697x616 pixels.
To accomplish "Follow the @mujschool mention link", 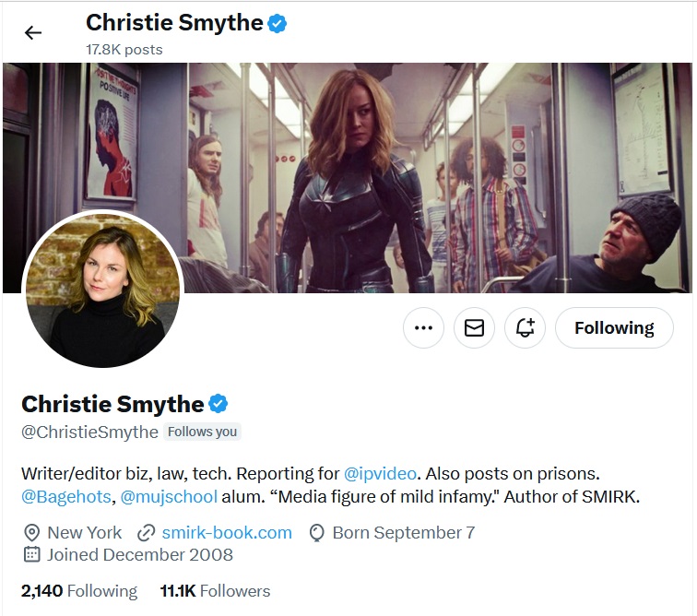I will 169,497.
